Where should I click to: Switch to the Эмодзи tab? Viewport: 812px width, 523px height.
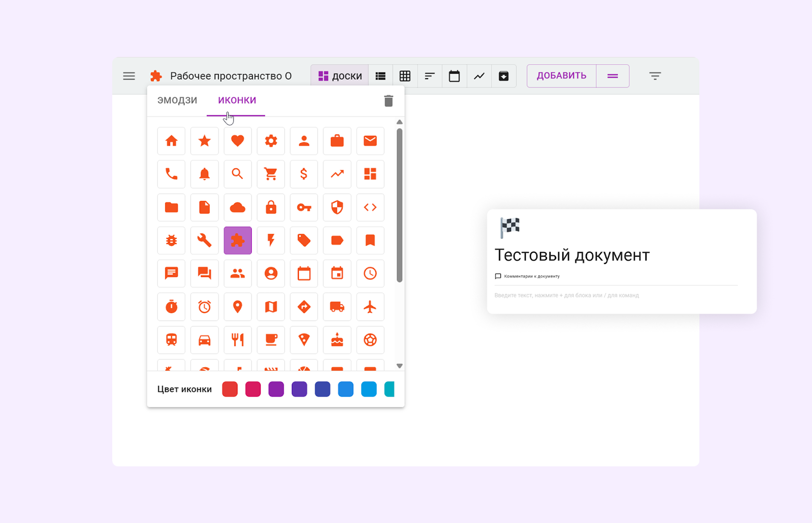coord(177,100)
